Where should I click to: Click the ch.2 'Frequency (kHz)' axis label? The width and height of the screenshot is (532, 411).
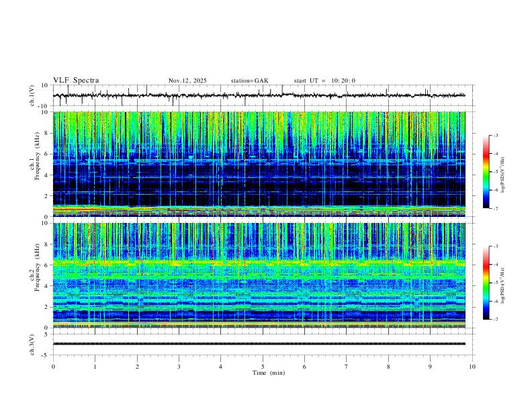point(38,267)
